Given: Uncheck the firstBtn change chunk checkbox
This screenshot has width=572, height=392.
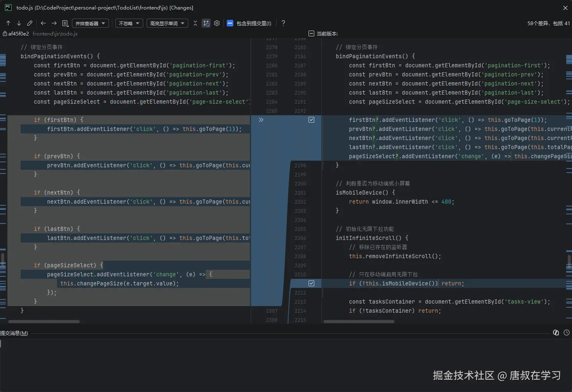Looking at the screenshot, I should point(311,120).
